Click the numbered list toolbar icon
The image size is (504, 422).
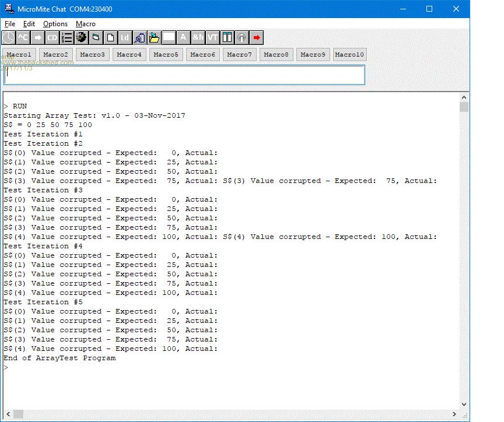pyautogui.click(x=67, y=38)
